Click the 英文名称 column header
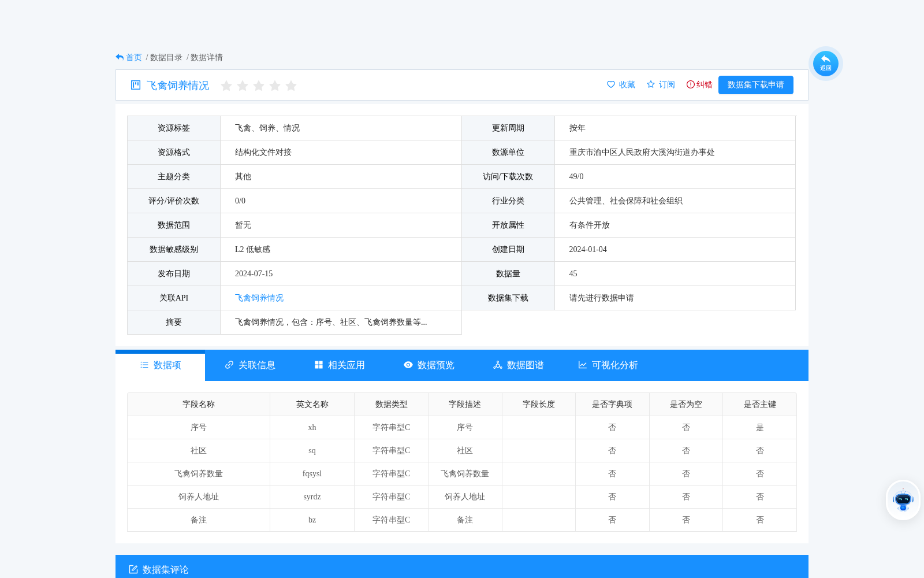The height and width of the screenshot is (578, 924). [312, 404]
